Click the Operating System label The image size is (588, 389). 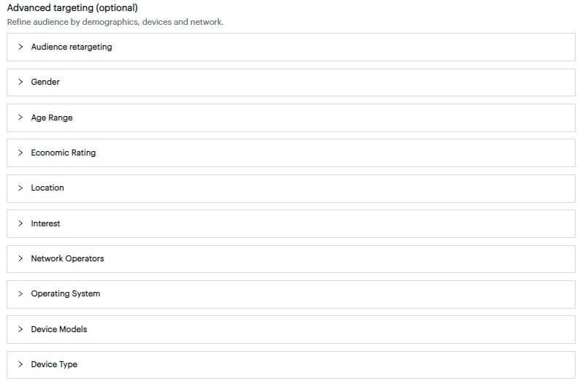click(x=66, y=293)
